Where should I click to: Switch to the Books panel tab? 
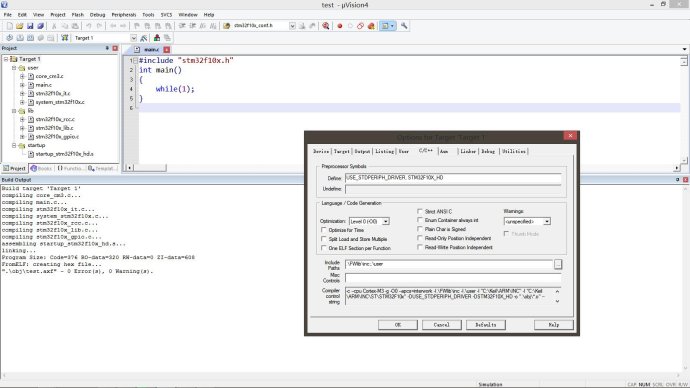[41, 168]
